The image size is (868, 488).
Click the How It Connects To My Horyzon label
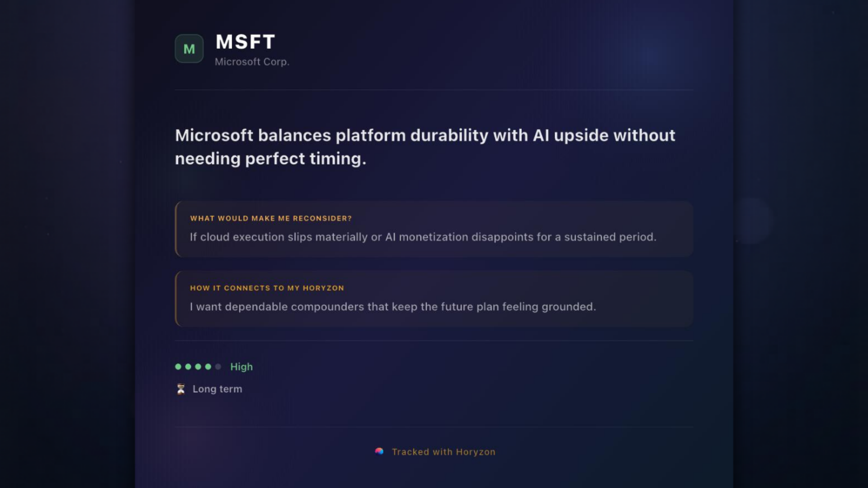pos(267,288)
